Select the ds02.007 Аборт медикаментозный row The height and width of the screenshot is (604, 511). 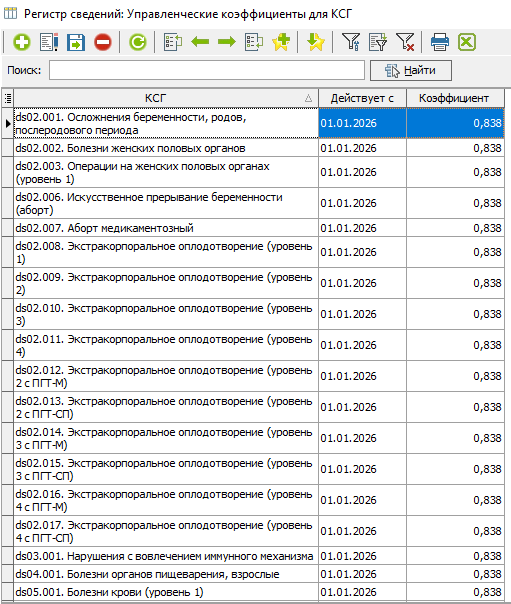tap(253, 228)
